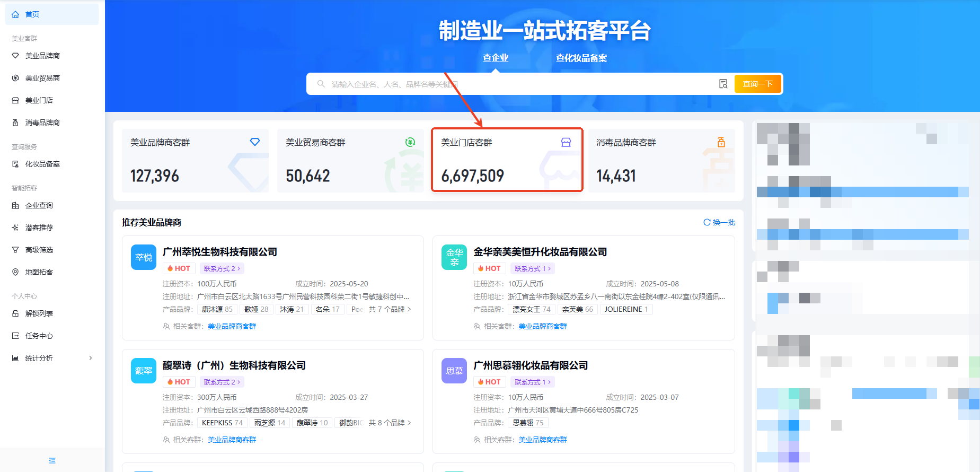Click the yen icon on 美业贸易商客群 card

point(410,142)
